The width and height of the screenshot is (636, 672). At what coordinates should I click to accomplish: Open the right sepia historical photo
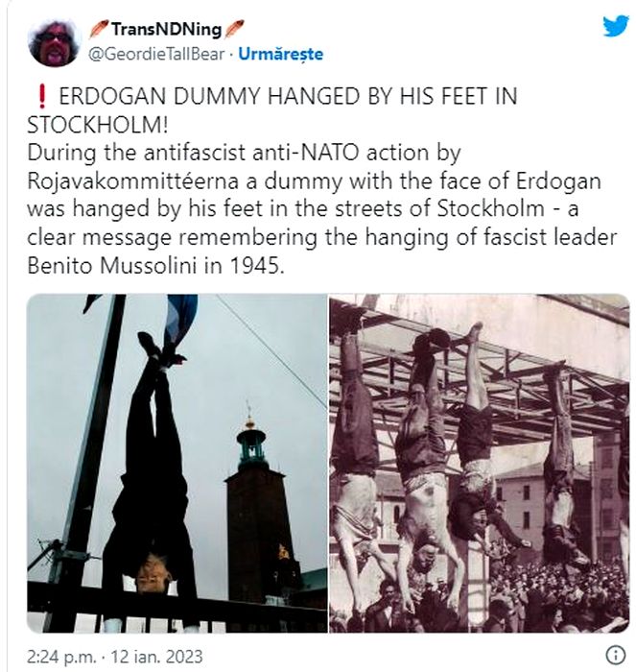tap(480, 464)
